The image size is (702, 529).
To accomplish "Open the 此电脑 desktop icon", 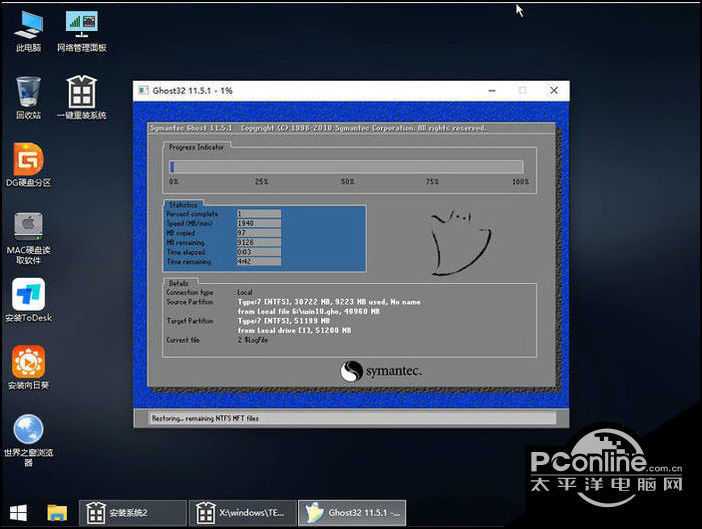I will (x=28, y=31).
